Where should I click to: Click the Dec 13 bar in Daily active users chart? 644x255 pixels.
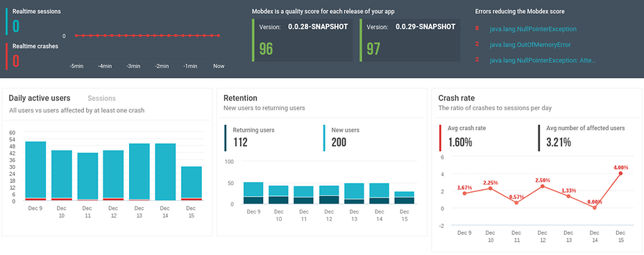[139, 172]
